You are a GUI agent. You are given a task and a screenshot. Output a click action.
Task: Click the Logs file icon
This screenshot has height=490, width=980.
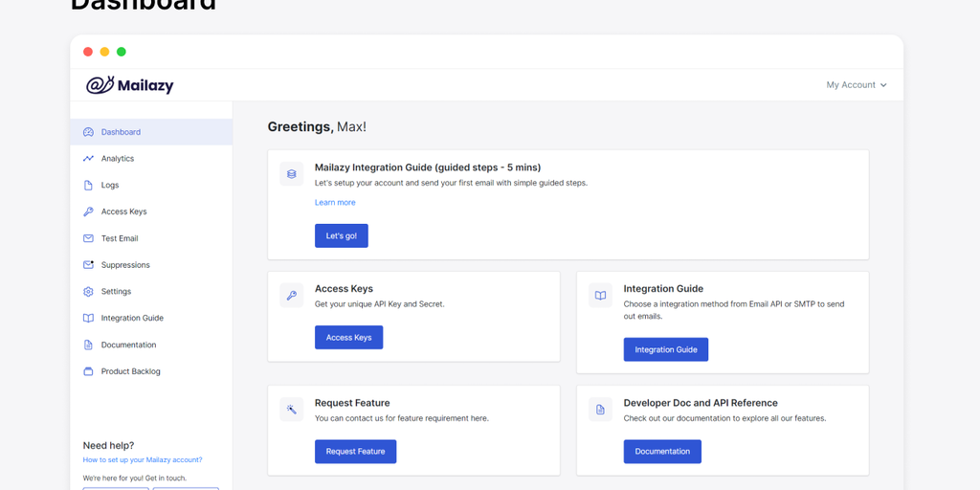pos(88,186)
